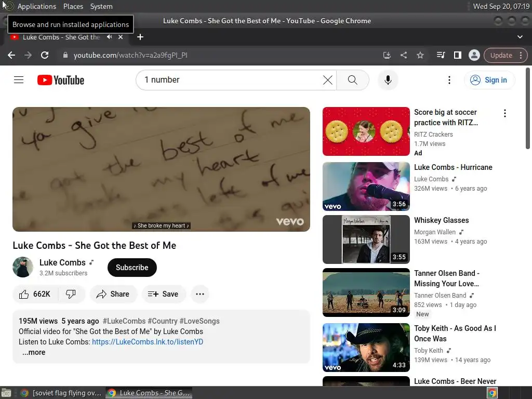Show desktop icon in bottom panel
The width and height of the screenshot is (532, 399).
[x=6, y=393]
